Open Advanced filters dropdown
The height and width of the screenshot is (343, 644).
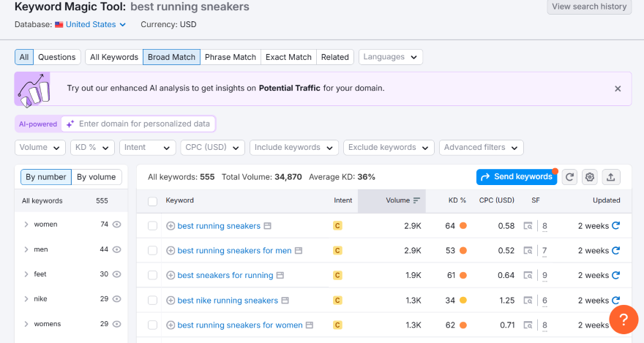click(481, 148)
